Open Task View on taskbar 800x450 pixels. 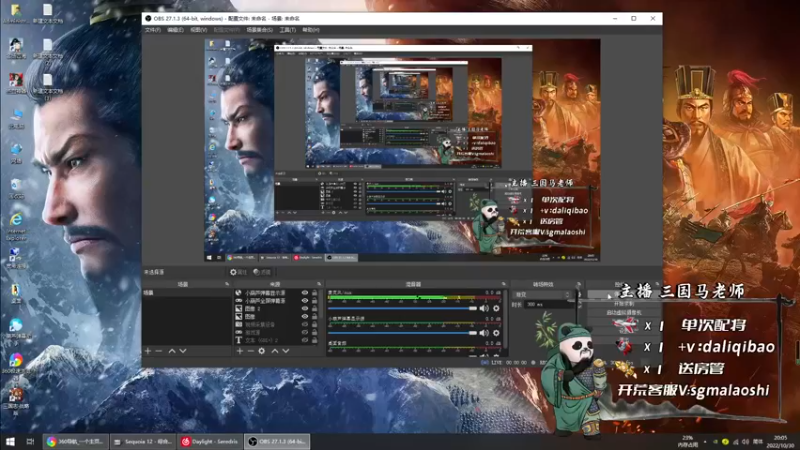click(x=30, y=441)
